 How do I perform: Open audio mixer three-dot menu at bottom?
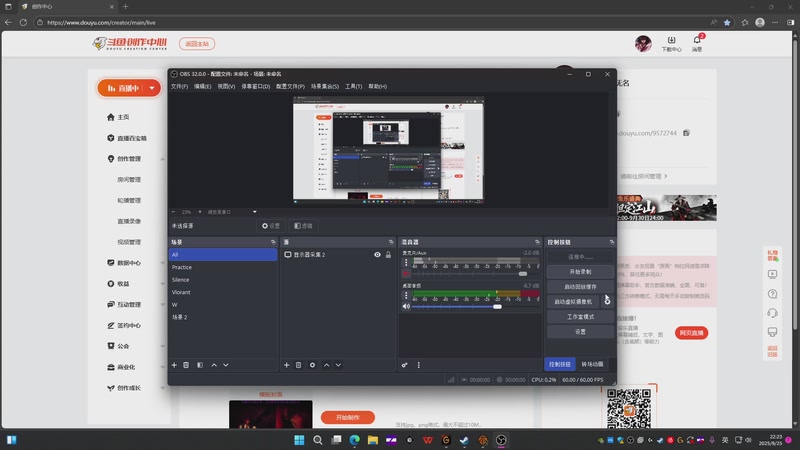click(x=419, y=365)
